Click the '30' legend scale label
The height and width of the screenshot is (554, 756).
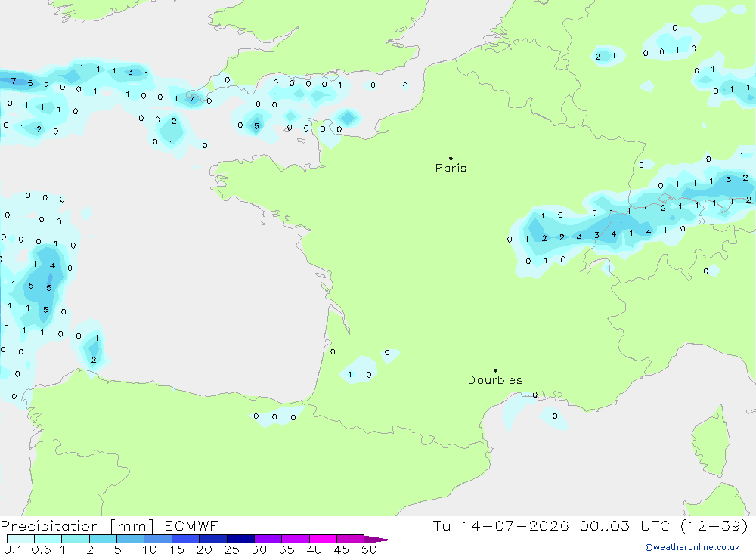pyautogui.click(x=259, y=549)
